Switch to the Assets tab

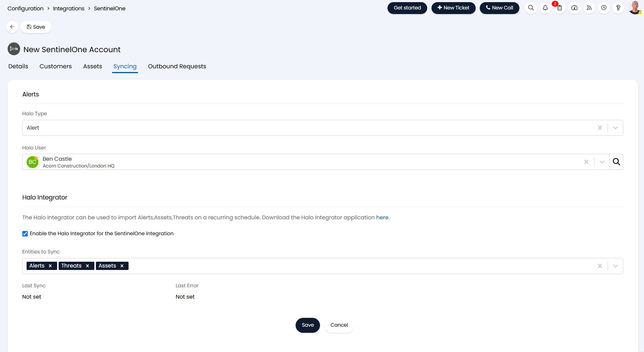(93, 66)
